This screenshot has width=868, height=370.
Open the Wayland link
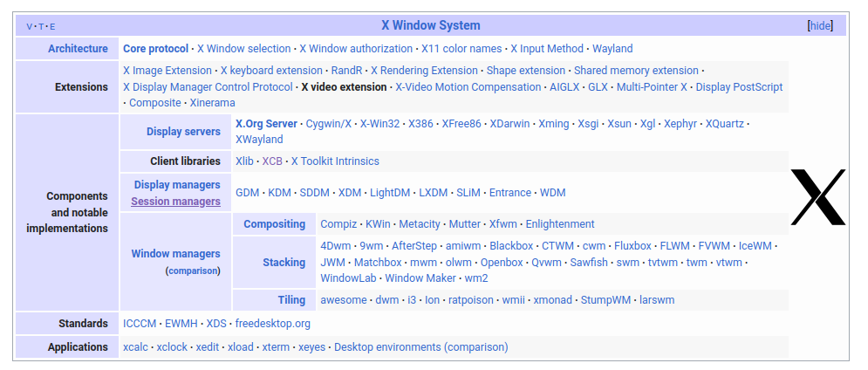click(612, 49)
